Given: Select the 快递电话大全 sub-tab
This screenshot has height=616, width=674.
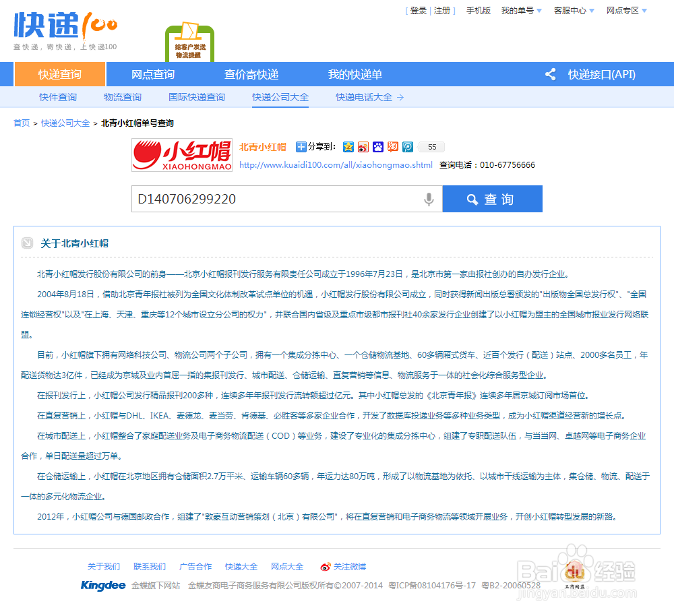Looking at the screenshot, I should [364, 97].
